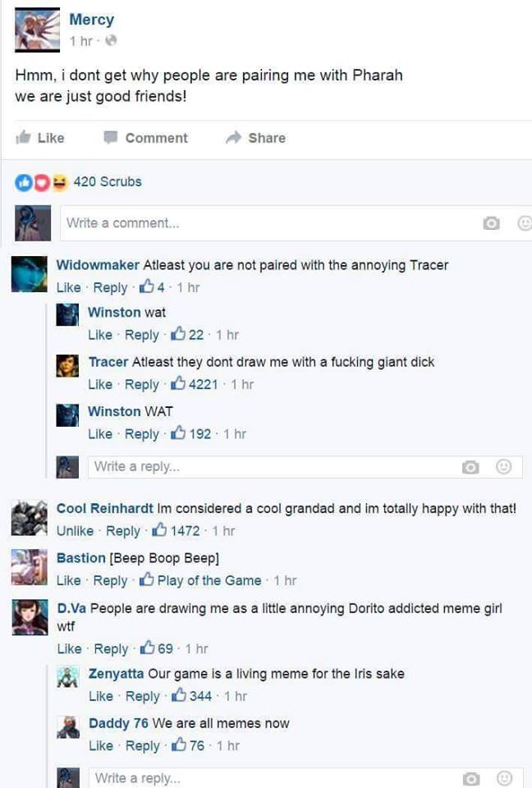Viewport: 532px width, 788px height.
Task: Reply to D.Va's comment
Action: point(111,648)
